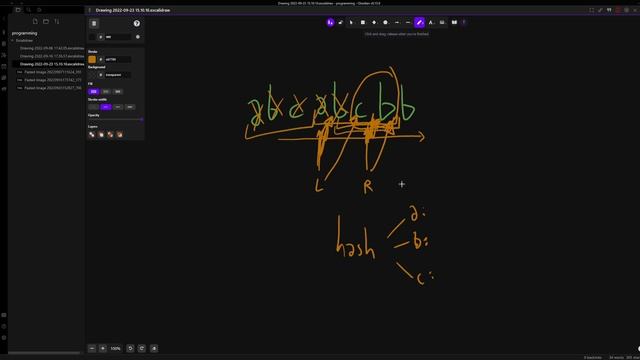640x360 pixels.
Task: Choose the ellipse shape tool
Action: pyautogui.click(x=385, y=22)
